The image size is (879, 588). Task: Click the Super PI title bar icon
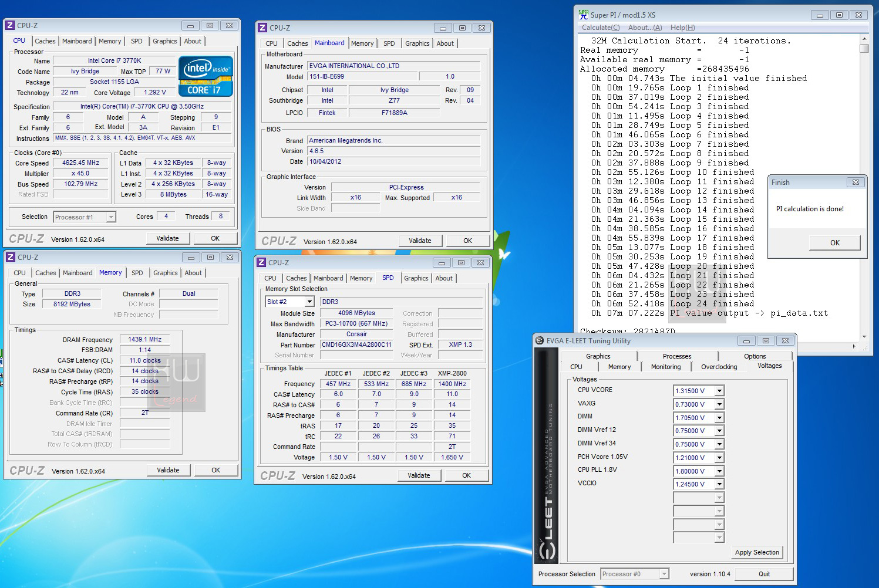coord(583,15)
